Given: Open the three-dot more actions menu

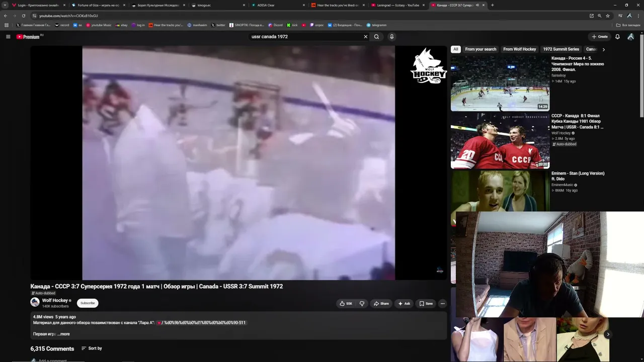Looking at the screenshot, I should coord(442,304).
